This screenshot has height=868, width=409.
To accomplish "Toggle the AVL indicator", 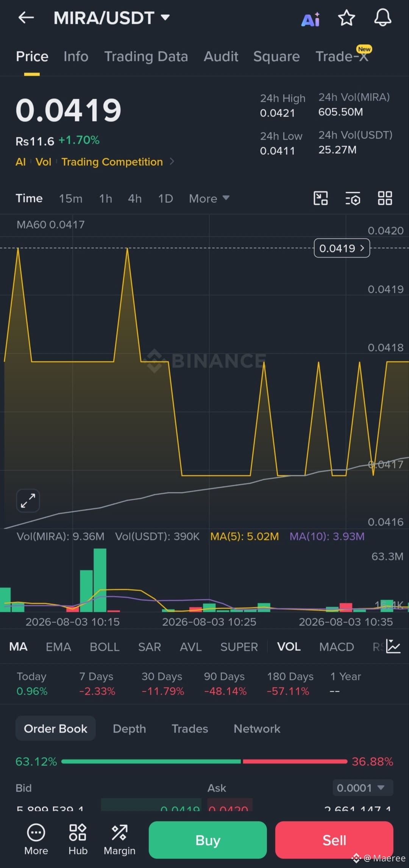I will coord(190,647).
